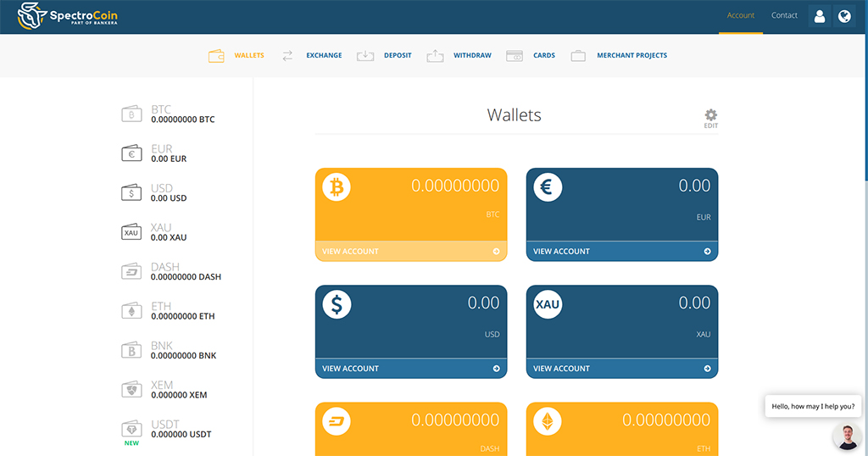Viewport: 868px width, 456px height.
Task: Go to the Exchange tab
Action: click(x=324, y=55)
